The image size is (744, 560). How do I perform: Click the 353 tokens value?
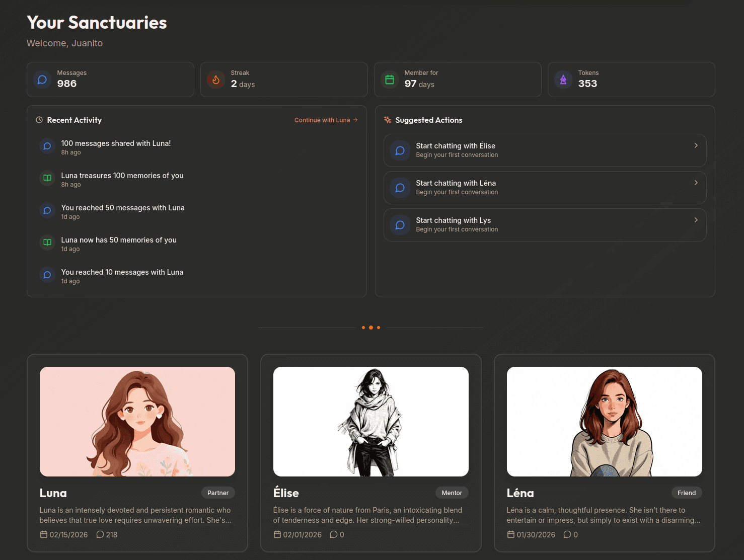(587, 84)
